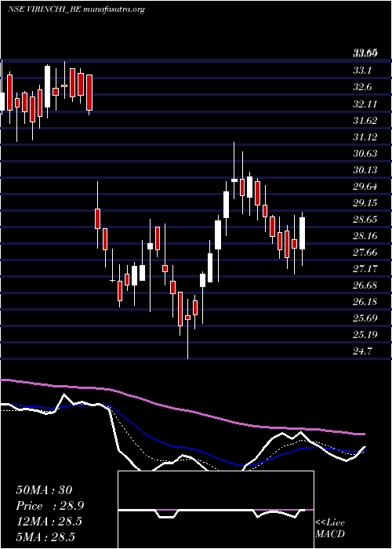Click the 24.7 lowest price label
The width and height of the screenshot is (392, 549).
tap(362, 351)
